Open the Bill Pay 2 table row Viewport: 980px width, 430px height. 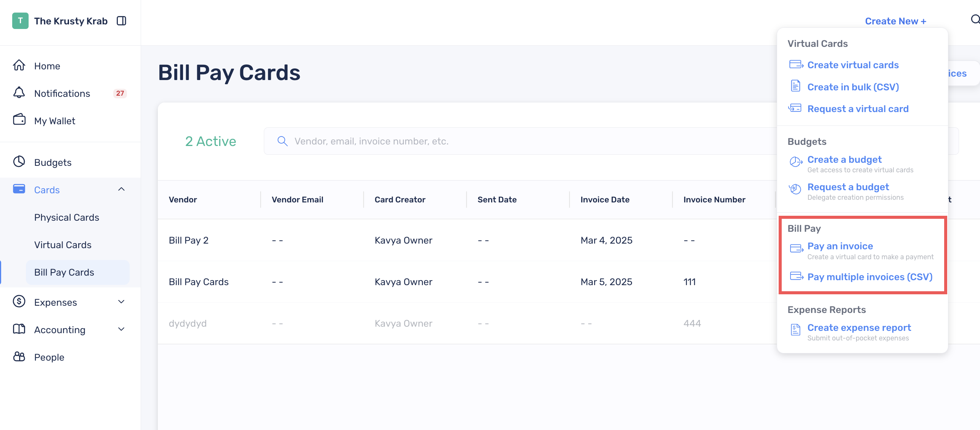click(381, 240)
